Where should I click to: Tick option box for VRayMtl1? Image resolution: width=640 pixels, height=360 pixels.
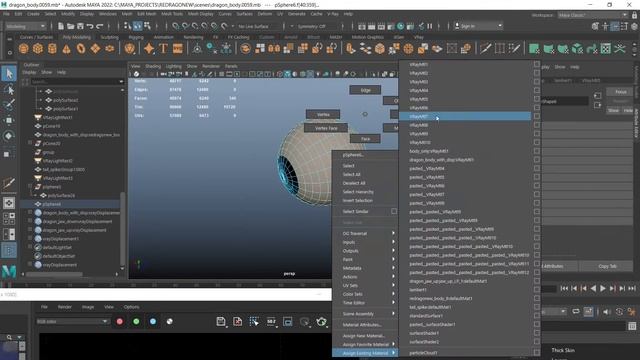pyautogui.click(x=537, y=64)
